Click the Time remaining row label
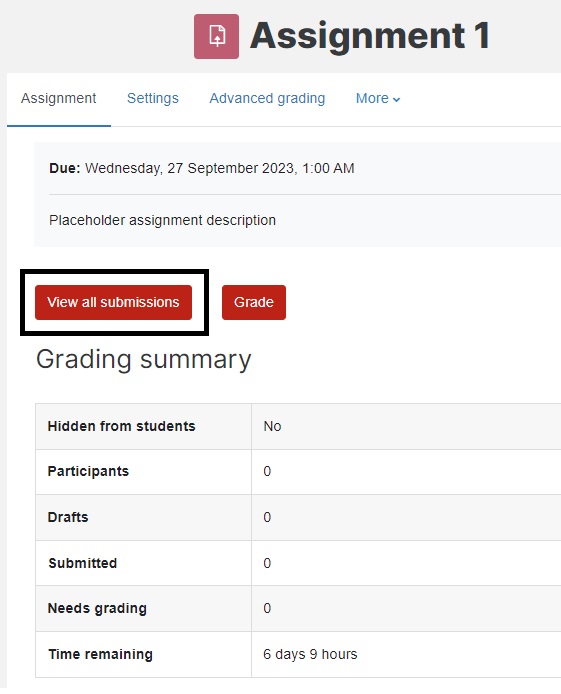This screenshot has height=694, width=561. (100, 654)
